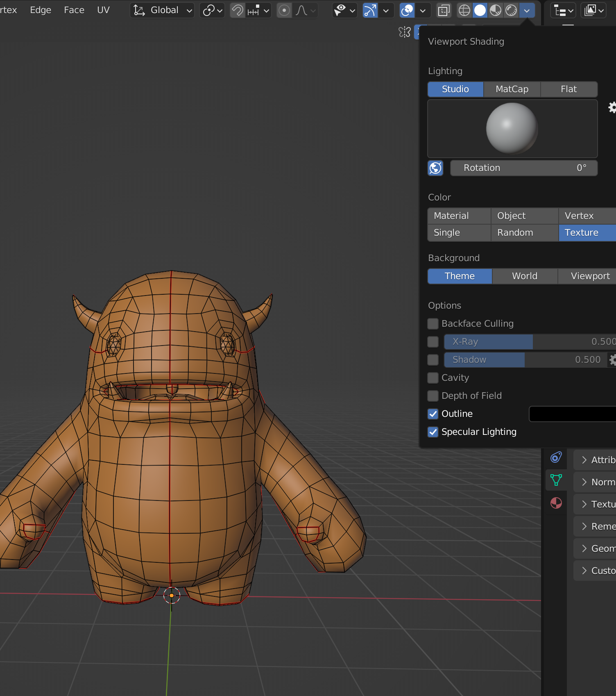This screenshot has width=616, height=696.
Task: Set background to World
Action: click(x=525, y=276)
